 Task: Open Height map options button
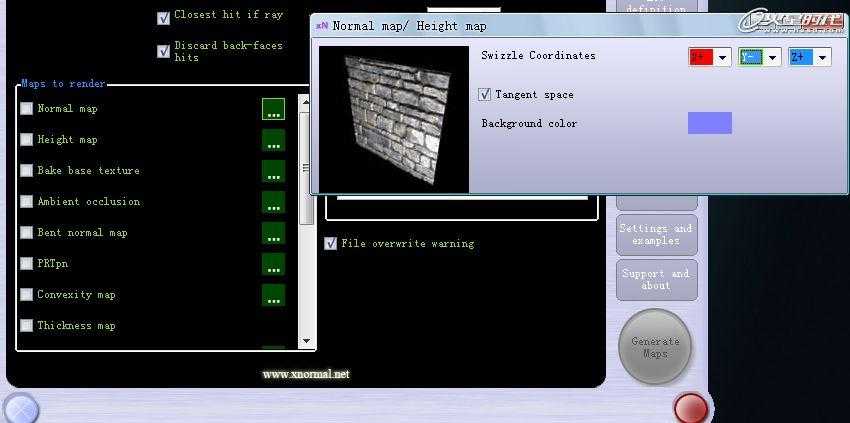[x=273, y=140]
